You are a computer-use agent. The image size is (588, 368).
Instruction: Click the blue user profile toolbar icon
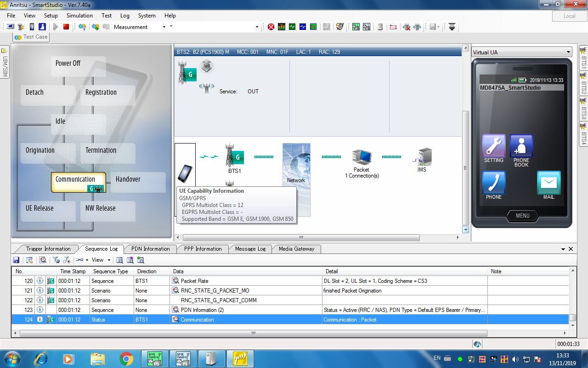point(42,27)
